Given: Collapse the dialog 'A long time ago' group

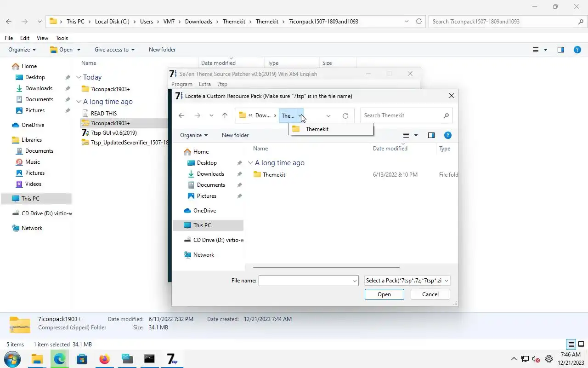Looking at the screenshot, I should pyautogui.click(x=251, y=163).
